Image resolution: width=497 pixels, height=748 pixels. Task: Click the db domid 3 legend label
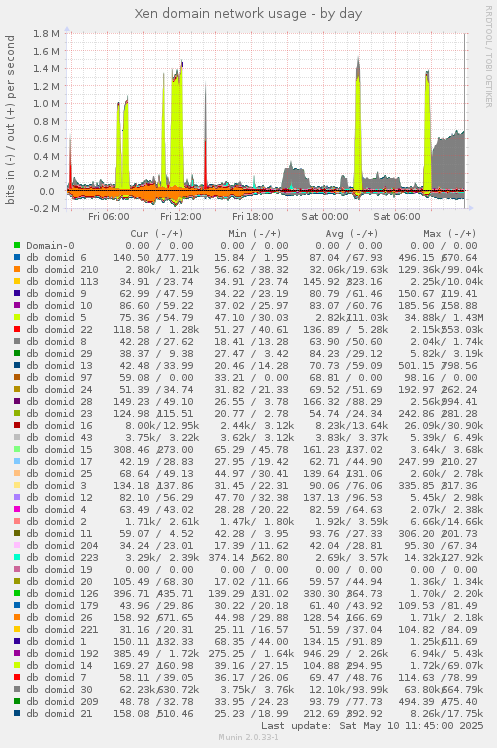click(x=56, y=486)
